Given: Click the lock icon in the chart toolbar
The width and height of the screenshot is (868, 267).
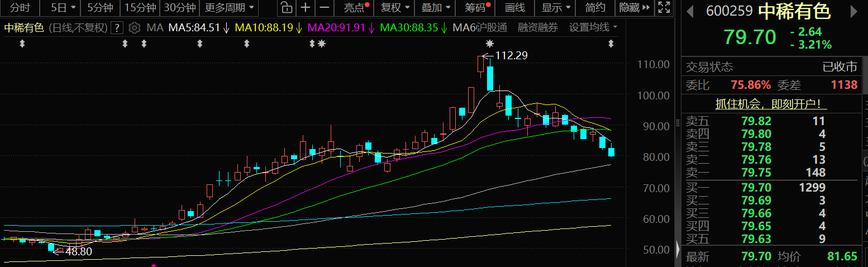Looking at the screenshot, I should click(285, 8).
